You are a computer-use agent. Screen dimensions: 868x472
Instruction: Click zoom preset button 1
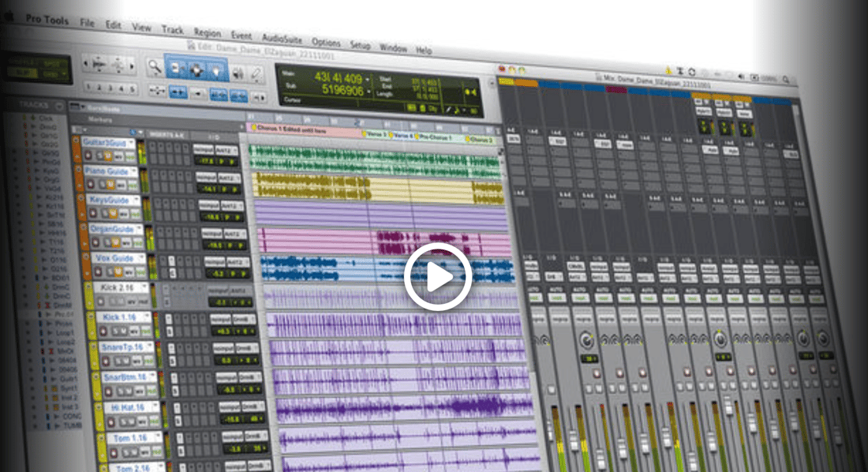coord(89,88)
